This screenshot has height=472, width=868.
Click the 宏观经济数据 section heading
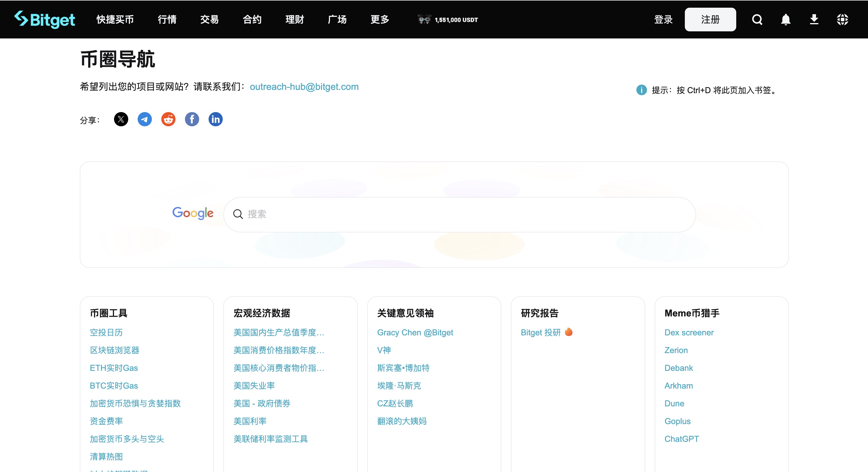[262, 313]
